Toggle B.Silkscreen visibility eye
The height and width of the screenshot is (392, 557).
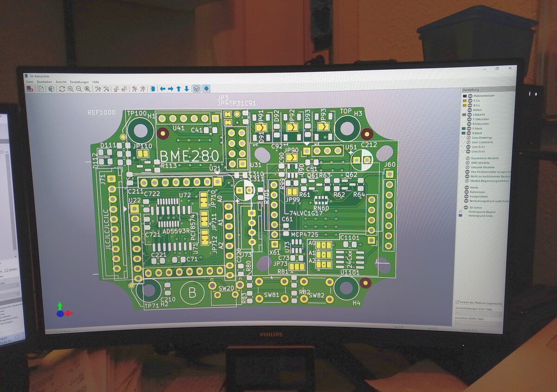[469, 124]
